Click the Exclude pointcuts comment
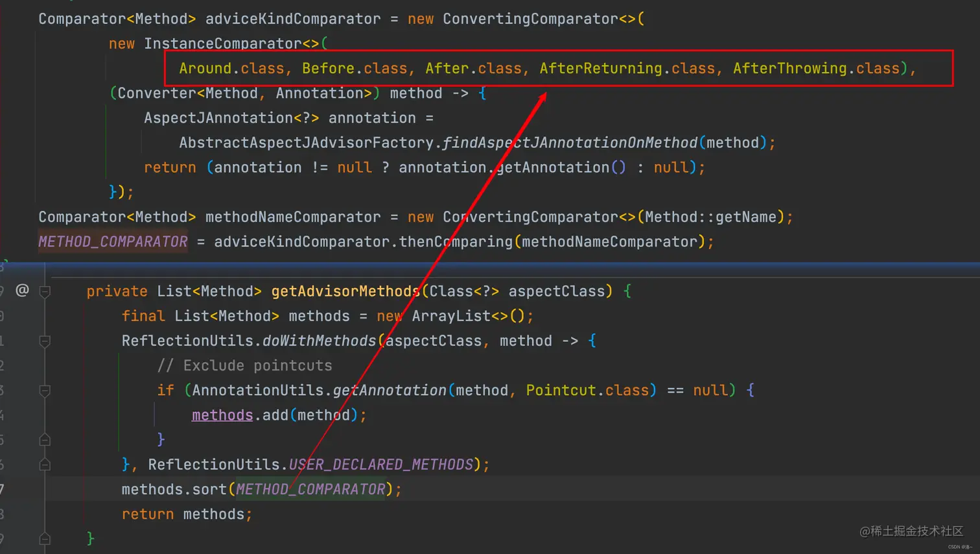The width and height of the screenshot is (980, 554). coord(244,365)
